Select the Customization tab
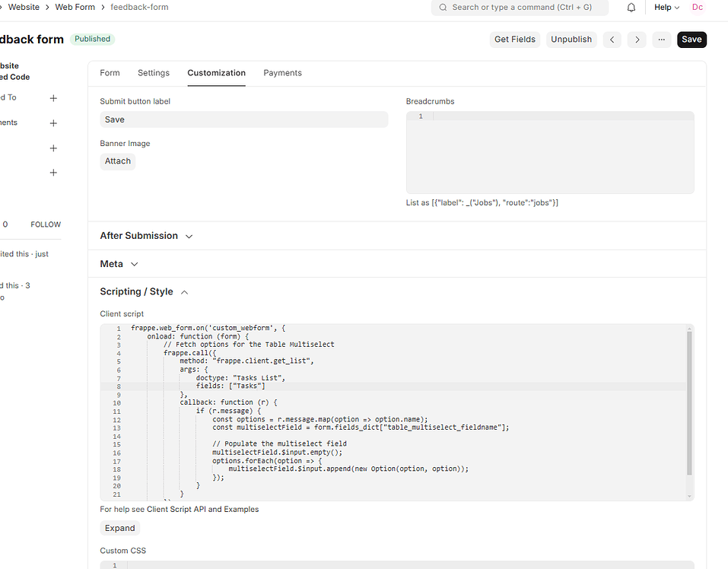Image resolution: width=728 pixels, height=569 pixels. click(216, 73)
